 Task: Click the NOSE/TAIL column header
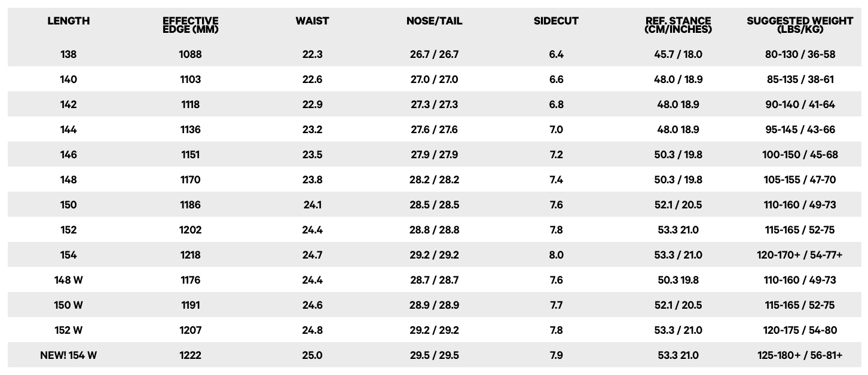coord(434,21)
